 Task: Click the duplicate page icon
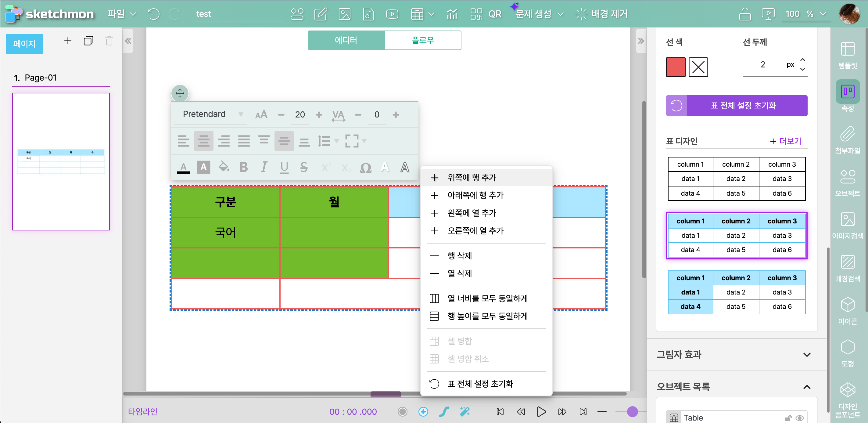tap(88, 41)
